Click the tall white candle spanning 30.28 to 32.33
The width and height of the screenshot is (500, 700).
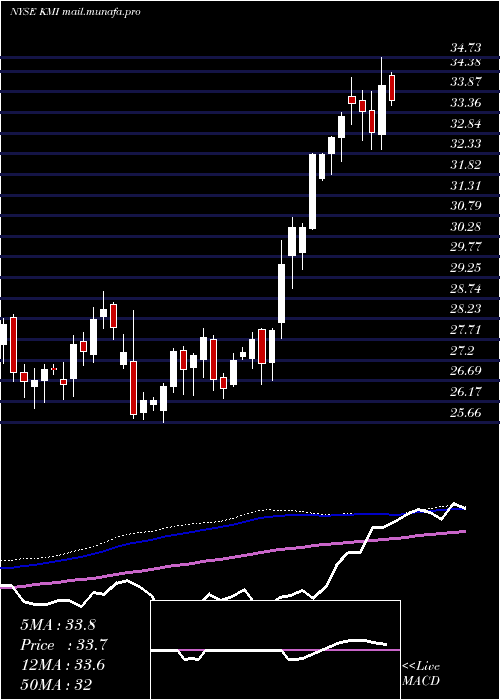pyautogui.click(x=312, y=191)
